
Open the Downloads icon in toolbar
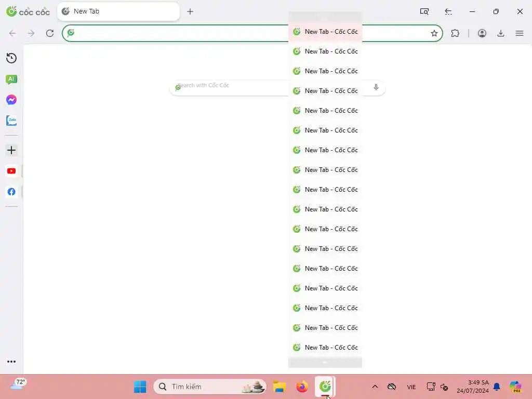(500, 33)
